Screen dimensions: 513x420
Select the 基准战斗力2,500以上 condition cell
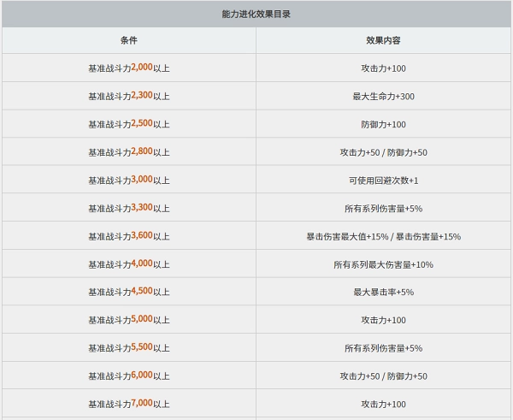(129, 124)
